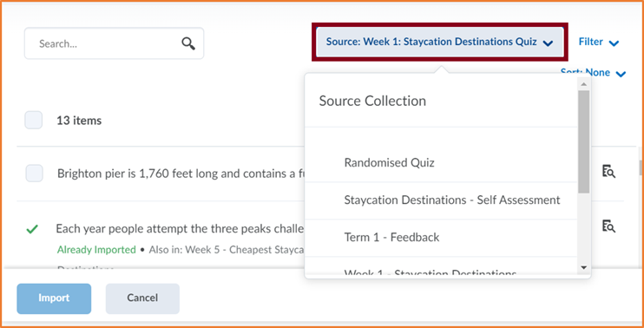
Task: Expand the Filter dropdown
Action: click(598, 42)
